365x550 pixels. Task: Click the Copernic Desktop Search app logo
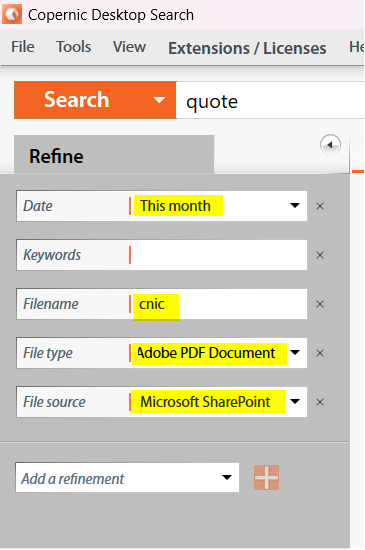coord(12,14)
